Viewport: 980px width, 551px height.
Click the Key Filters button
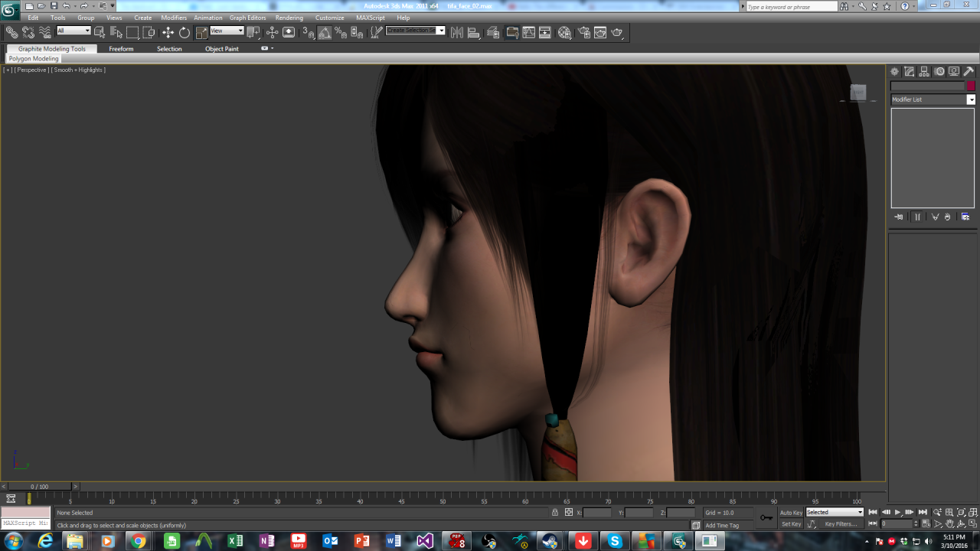[x=841, y=524]
